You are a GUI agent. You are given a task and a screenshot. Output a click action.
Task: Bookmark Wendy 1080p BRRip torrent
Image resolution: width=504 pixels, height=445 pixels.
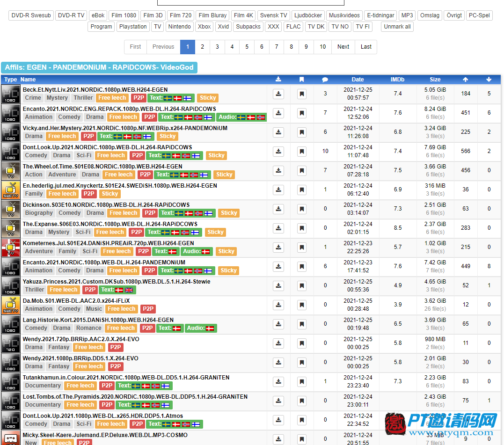(x=301, y=363)
